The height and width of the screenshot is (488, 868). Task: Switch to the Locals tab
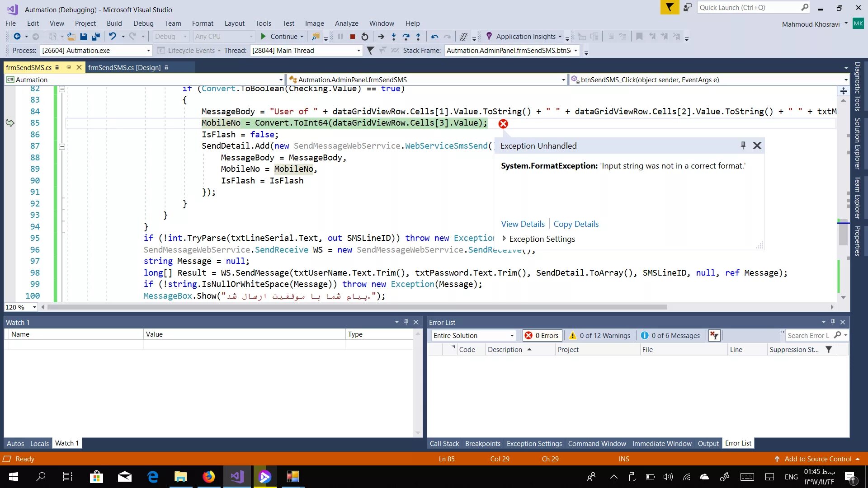[x=39, y=444]
